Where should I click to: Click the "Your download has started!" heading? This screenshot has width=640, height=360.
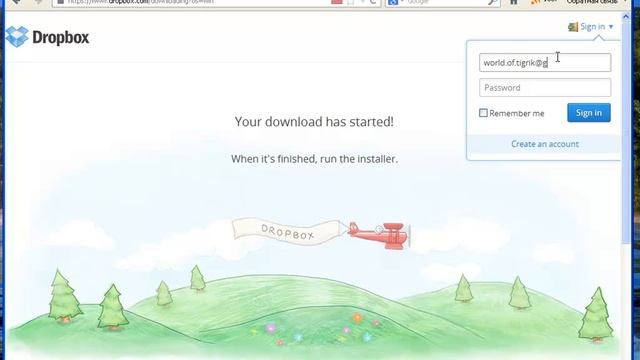pyautogui.click(x=314, y=122)
